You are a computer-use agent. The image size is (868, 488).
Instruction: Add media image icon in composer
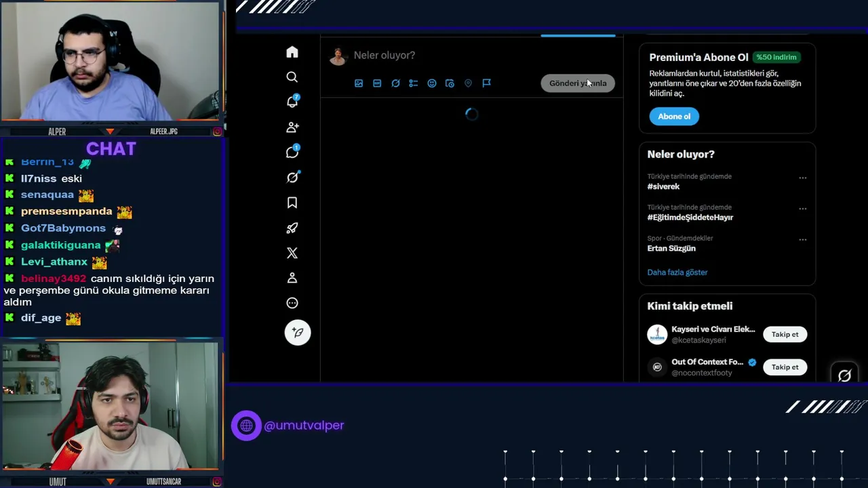pyautogui.click(x=359, y=83)
